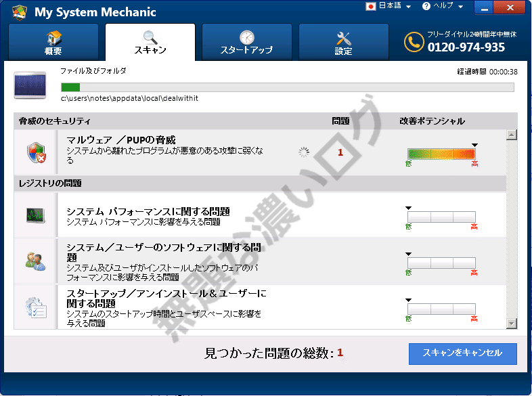The image size is (532, 396).
Task: Click スキャンをキャンセル button
Action: (x=463, y=353)
